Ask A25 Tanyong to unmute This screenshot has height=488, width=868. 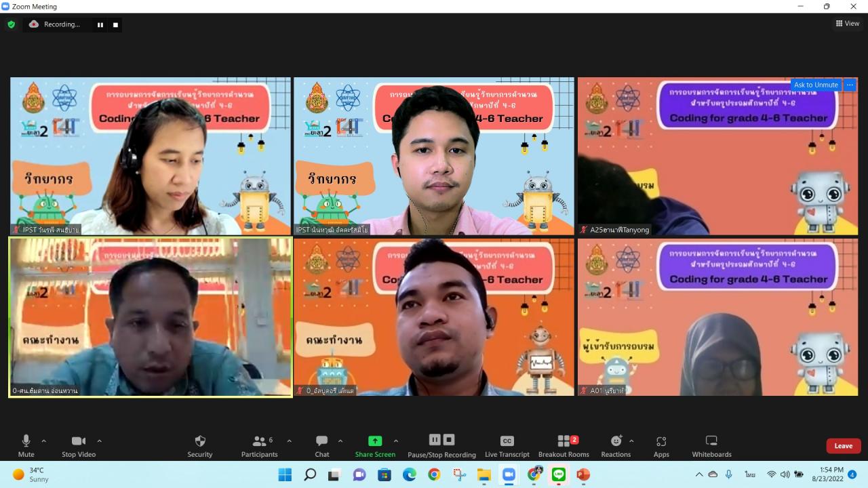point(816,85)
